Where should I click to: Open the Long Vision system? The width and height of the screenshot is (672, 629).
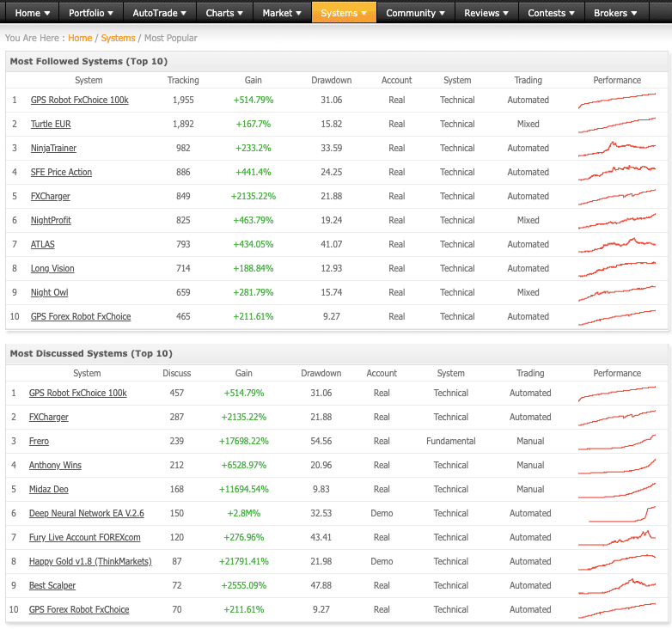pos(52,268)
